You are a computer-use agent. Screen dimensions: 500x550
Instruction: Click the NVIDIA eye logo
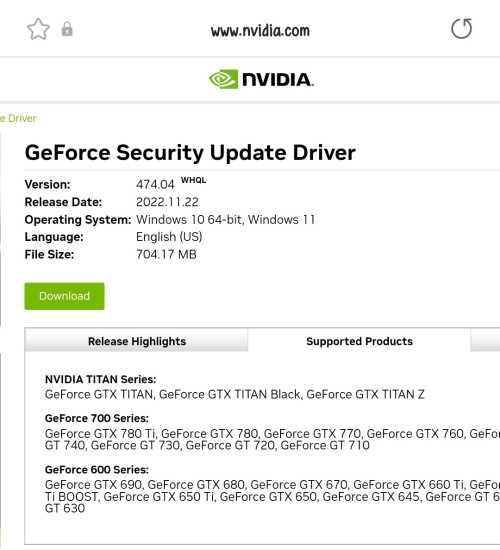(x=224, y=79)
